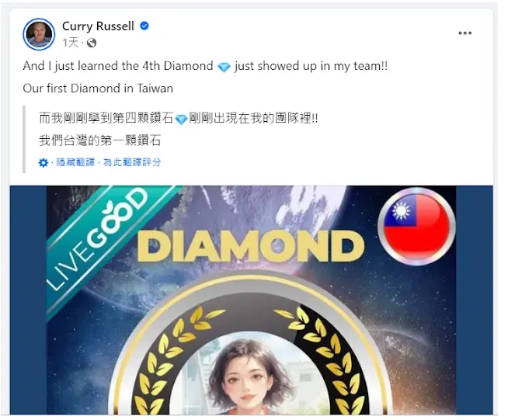Click the LiveGood banner logo
This screenshot has height=420, width=508.
tap(97, 241)
